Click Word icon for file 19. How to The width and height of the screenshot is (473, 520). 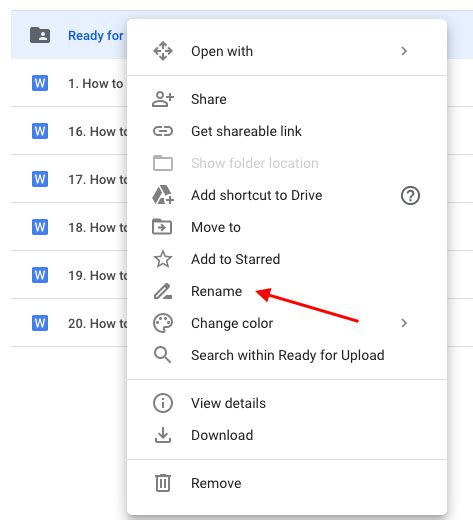coord(40,275)
